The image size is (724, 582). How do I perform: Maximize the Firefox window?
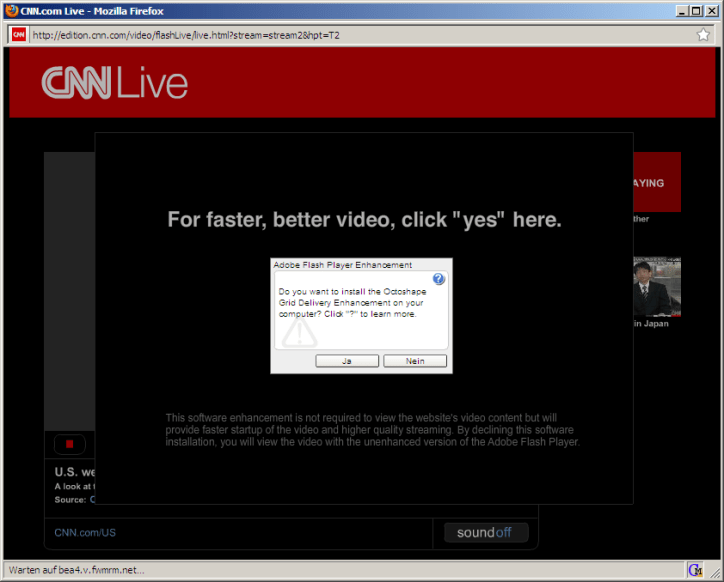point(695,10)
